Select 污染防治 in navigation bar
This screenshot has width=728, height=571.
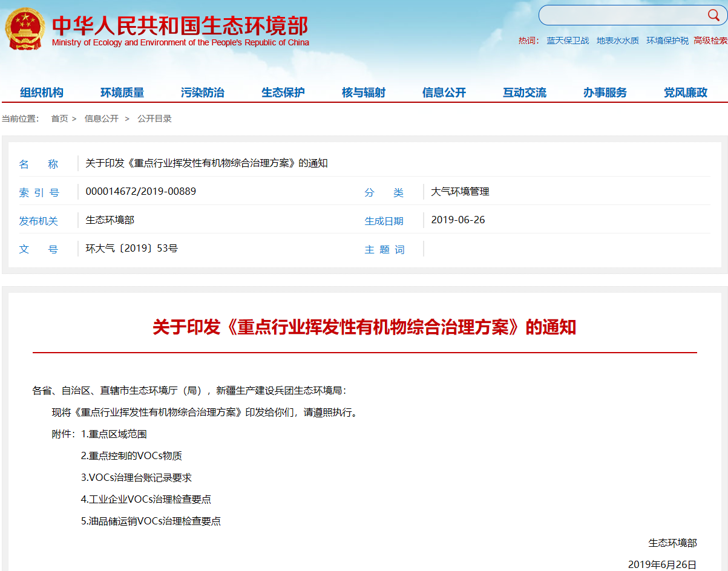coord(203,93)
